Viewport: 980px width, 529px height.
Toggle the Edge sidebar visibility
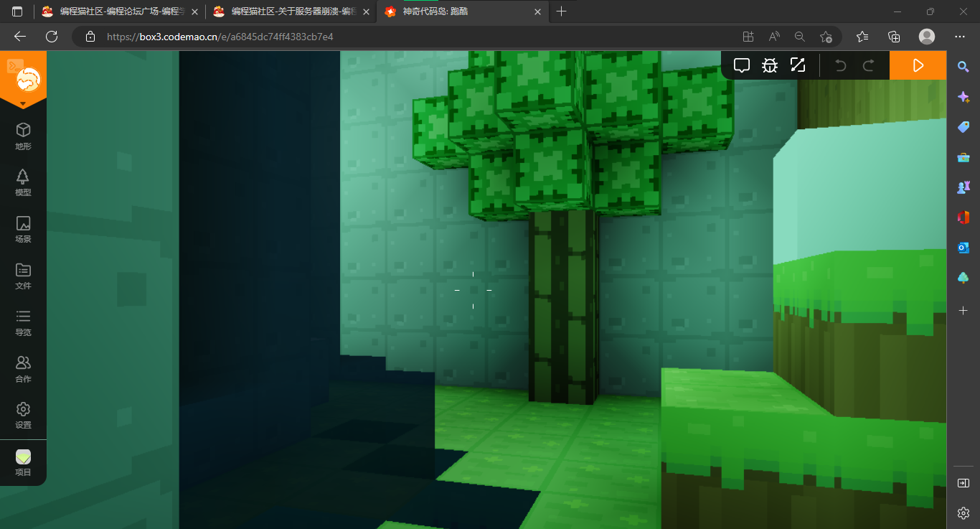(x=963, y=483)
